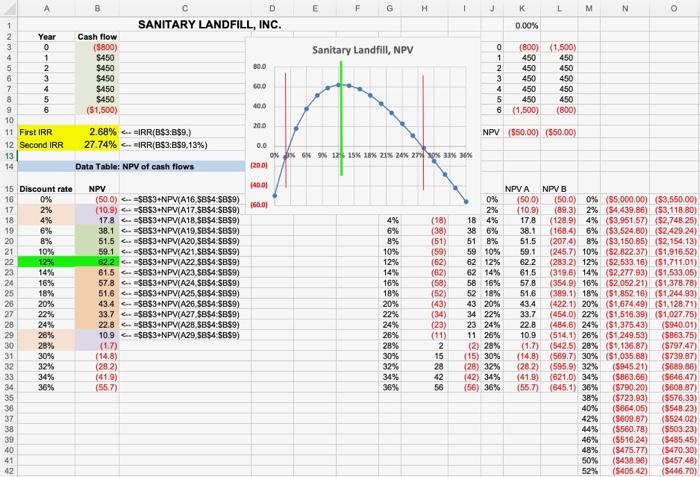Screen dimensions: 700x477
Task: Click the ($940.01) cell in column O
Action: [674, 325]
